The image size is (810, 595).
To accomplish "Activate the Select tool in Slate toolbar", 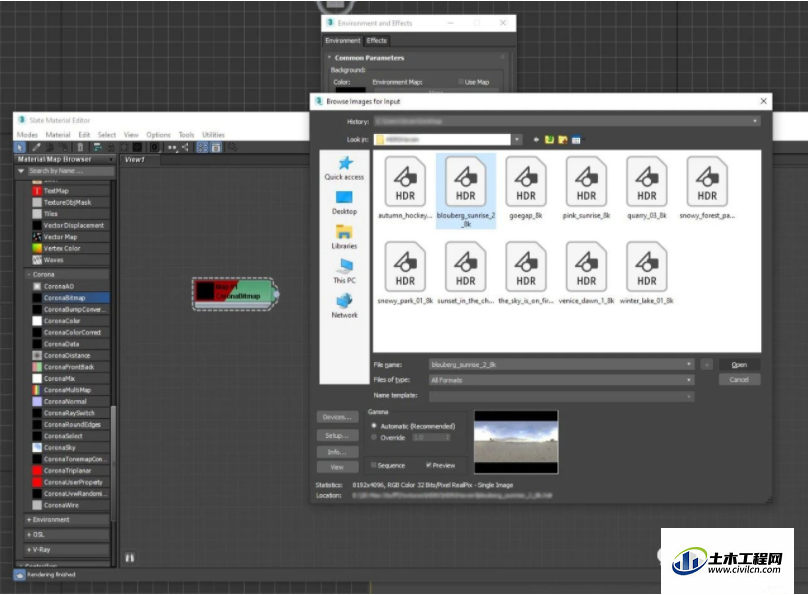I will (x=19, y=148).
